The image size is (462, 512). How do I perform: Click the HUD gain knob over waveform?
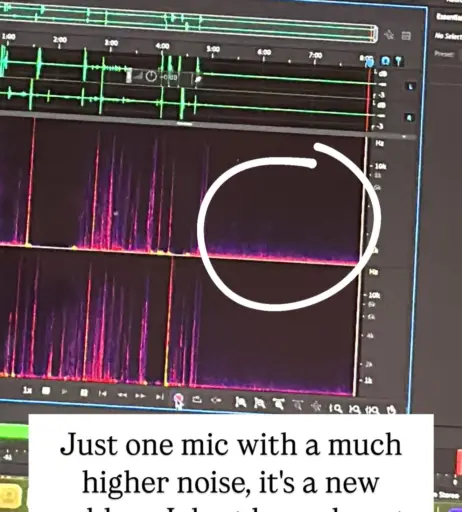point(151,77)
